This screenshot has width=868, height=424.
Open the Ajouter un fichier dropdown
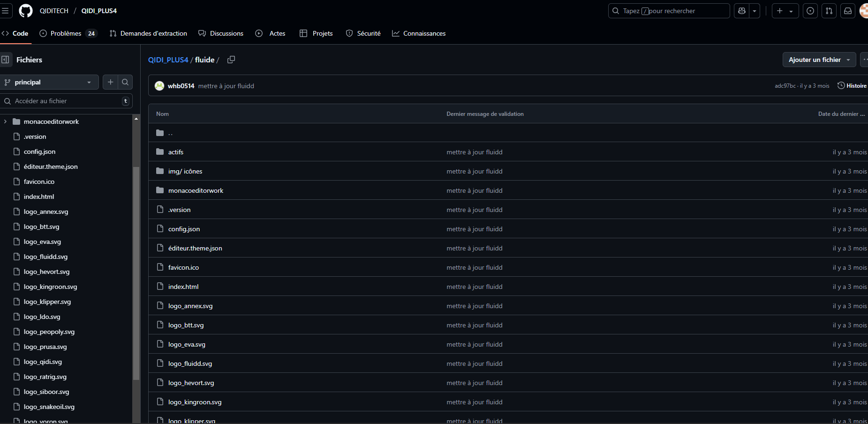(819, 60)
